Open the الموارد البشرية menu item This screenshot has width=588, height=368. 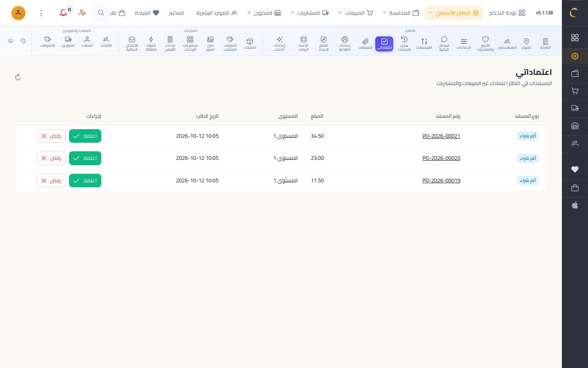(x=217, y=13)
